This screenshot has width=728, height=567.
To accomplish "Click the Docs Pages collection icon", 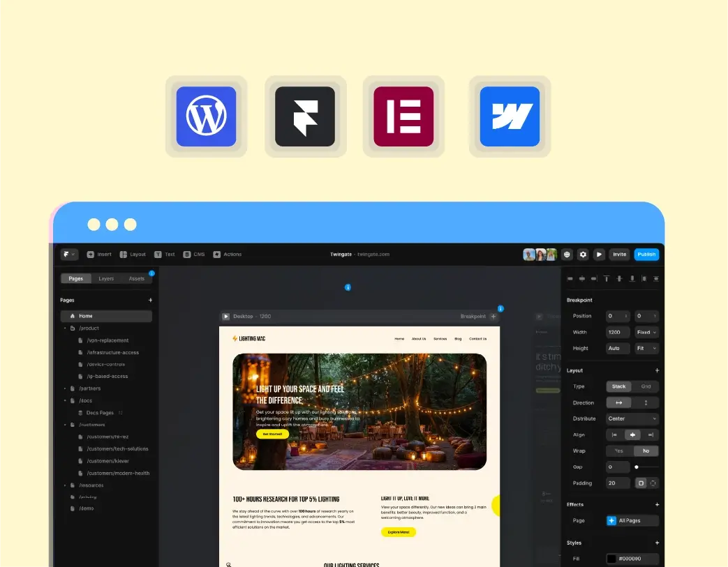I will (x=80, y=412).
